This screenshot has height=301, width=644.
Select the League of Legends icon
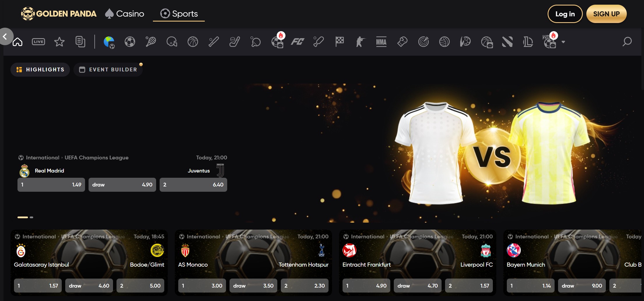coord(528,42)
